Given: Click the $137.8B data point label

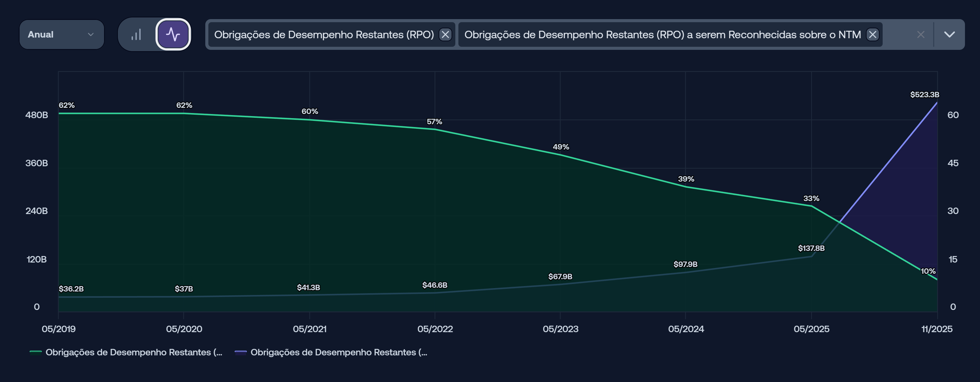Looking at the screenshot, I should pos(811,248).
